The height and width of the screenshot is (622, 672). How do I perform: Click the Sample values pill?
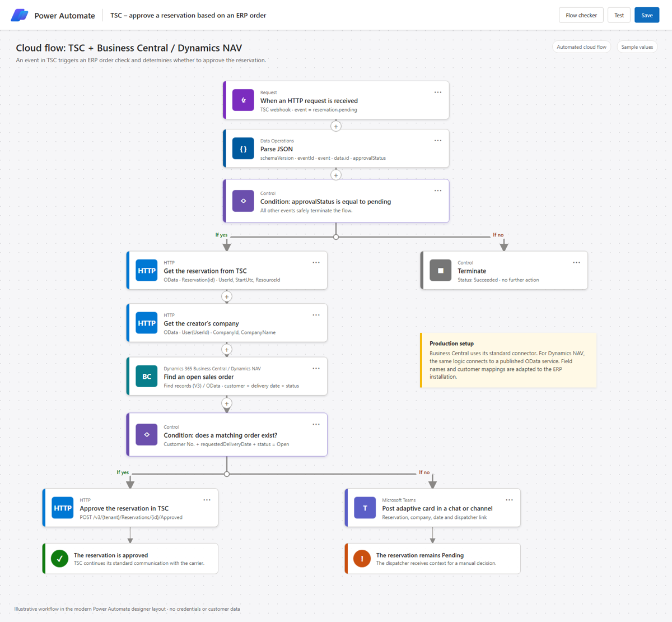point(637,47)
